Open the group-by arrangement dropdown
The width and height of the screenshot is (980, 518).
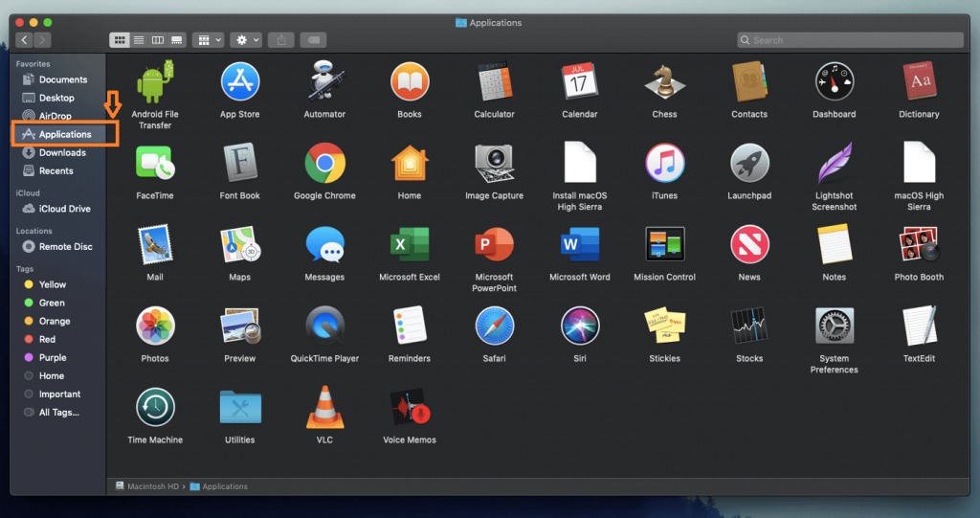point(208,40)
